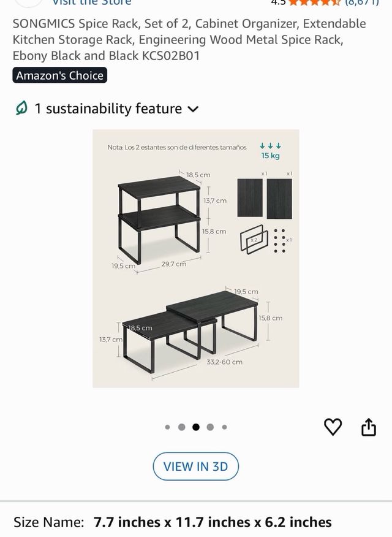
Task: Open the spice rack dimensions product image
Action: click(196, 258)
